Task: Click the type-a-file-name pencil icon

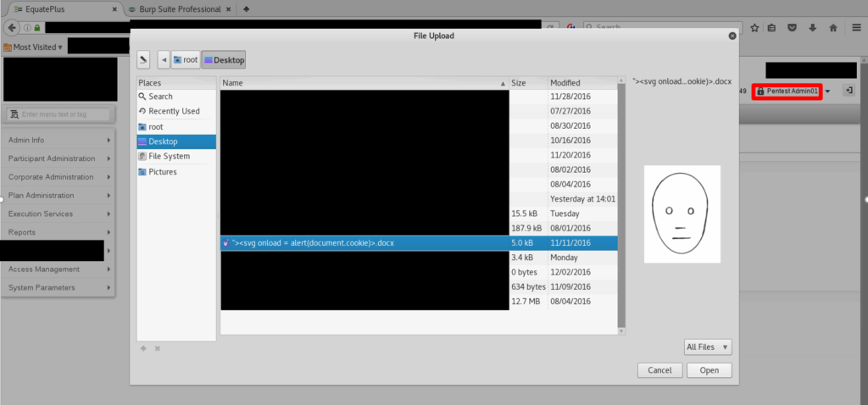Action: tap(144, 60)
